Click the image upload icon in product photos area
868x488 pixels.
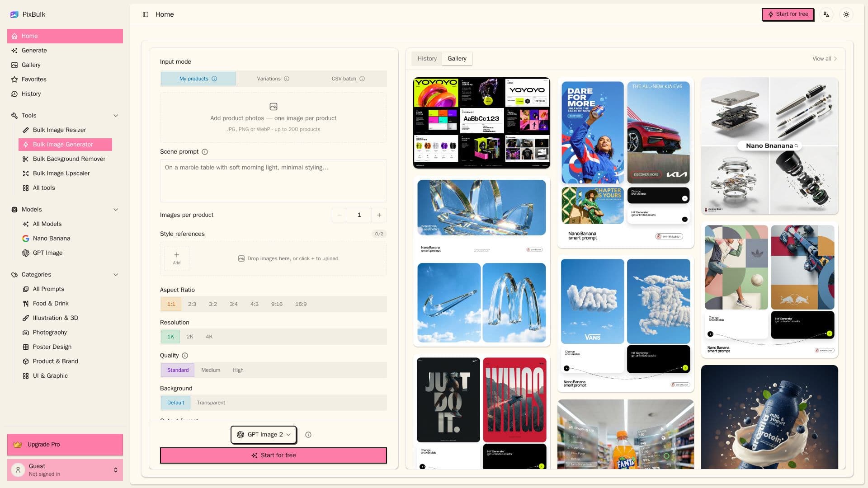click(274, 107)
